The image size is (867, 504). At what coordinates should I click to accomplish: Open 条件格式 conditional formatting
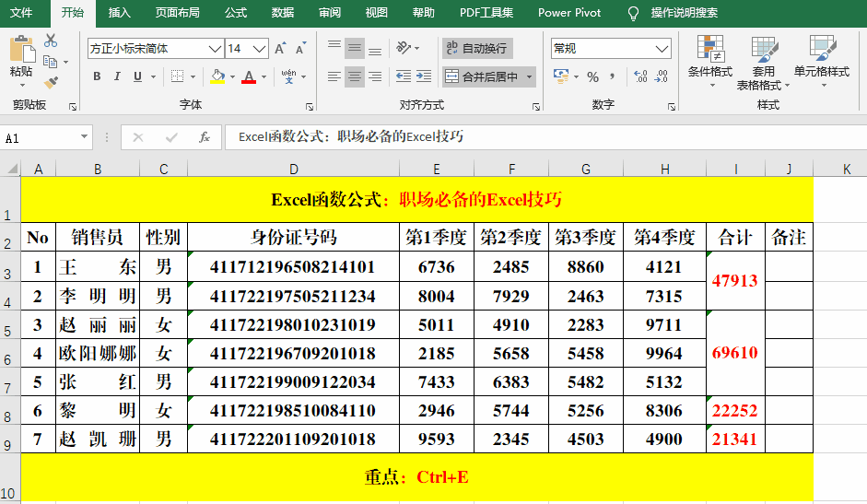(710, 62)
